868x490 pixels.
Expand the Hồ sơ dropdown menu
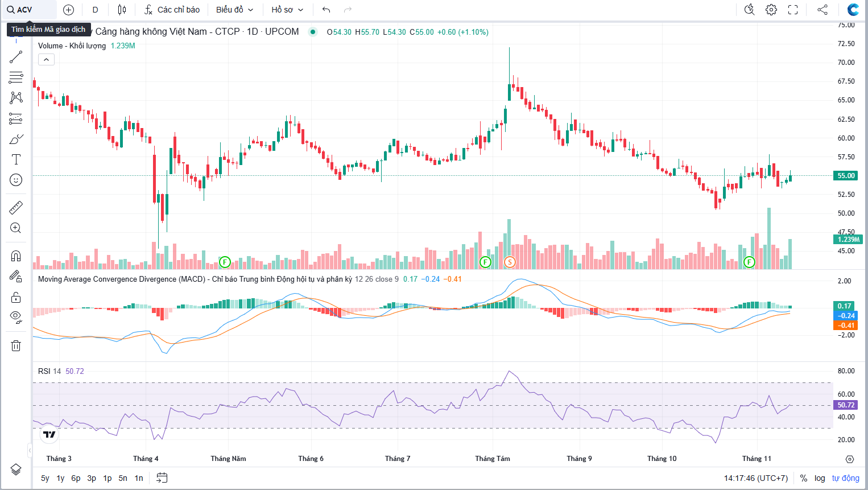click(287, 10)
